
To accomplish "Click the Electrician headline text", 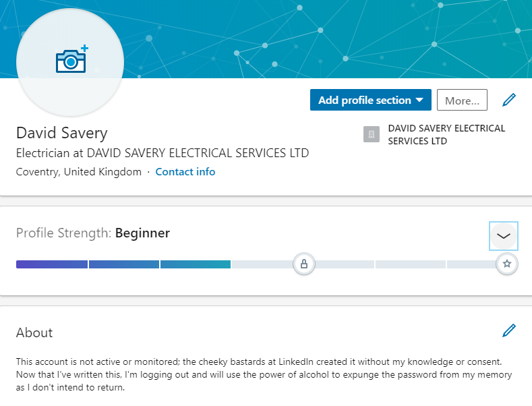I will [162, 153].
